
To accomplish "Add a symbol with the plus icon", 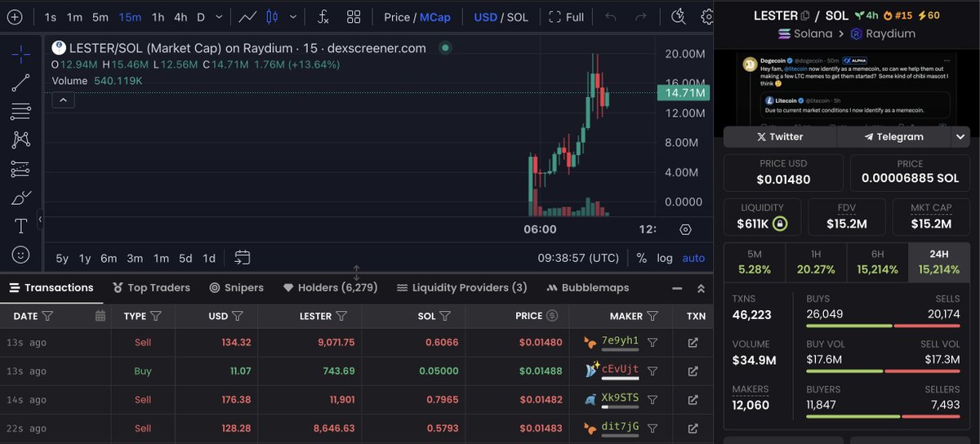I will pyautogui.click(x=14, y=16).
